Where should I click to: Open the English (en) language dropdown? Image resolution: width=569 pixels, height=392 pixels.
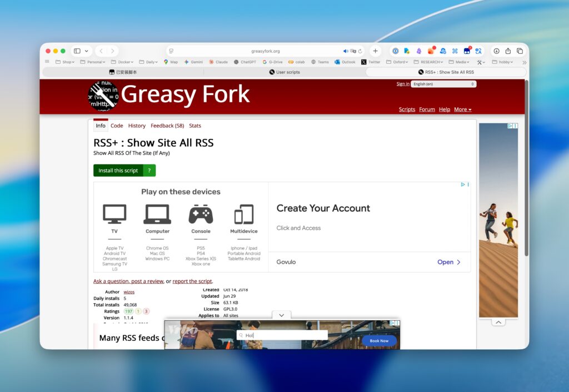[x=443, y=84]
